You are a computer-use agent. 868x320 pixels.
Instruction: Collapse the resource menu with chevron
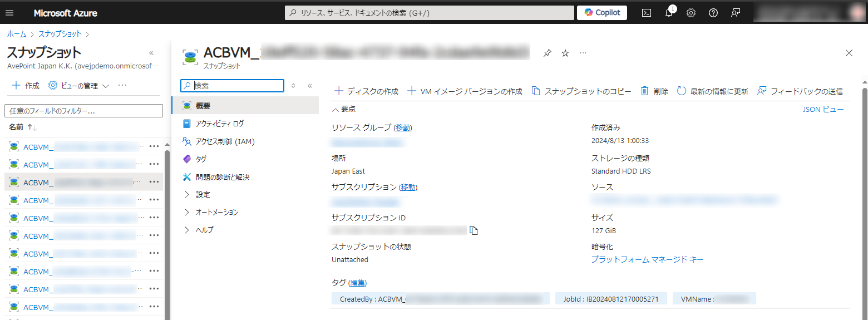[x=310, y=86]
